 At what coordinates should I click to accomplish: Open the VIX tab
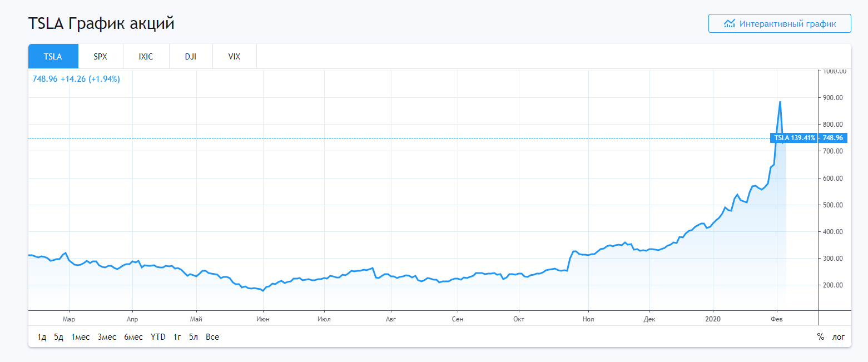[x=235, y=56]
